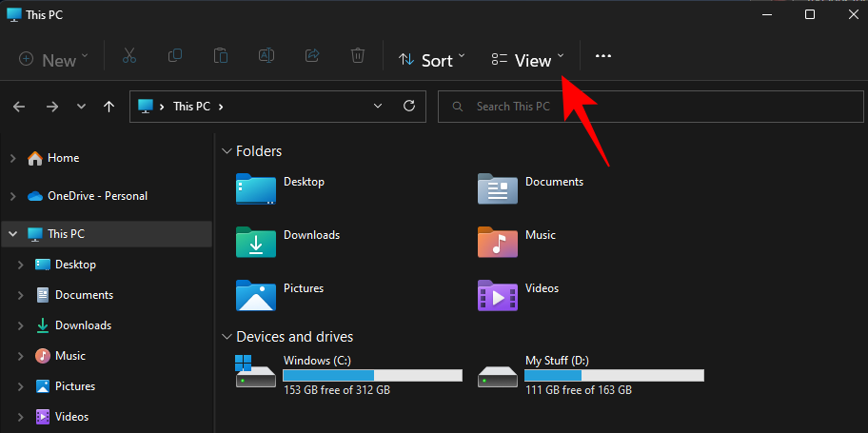Image resolution: width=868 pixels, height=433 pixels.
Task: Click the "111 GB free of 163 GB" text
Action: (579, 390)
